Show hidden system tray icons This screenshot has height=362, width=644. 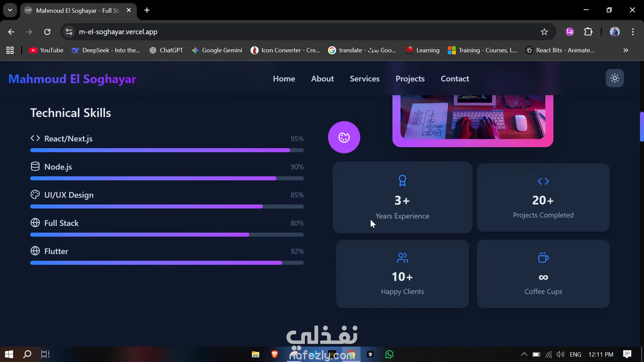tap(524, 354)
